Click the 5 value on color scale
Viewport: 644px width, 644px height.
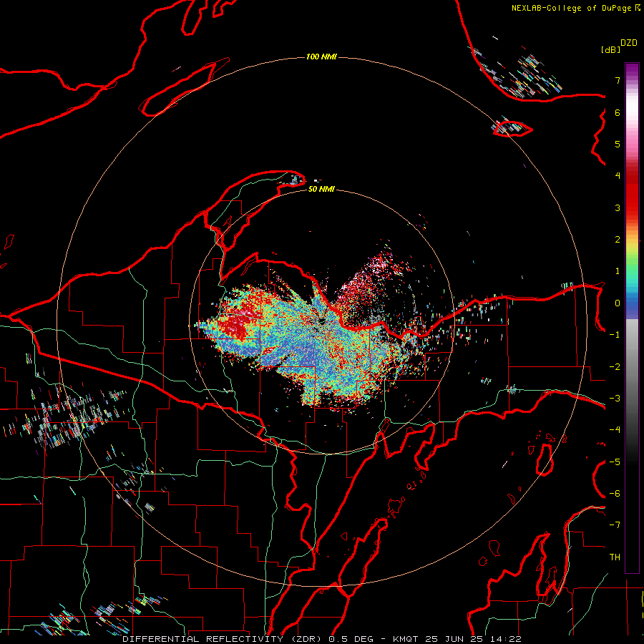618,144
